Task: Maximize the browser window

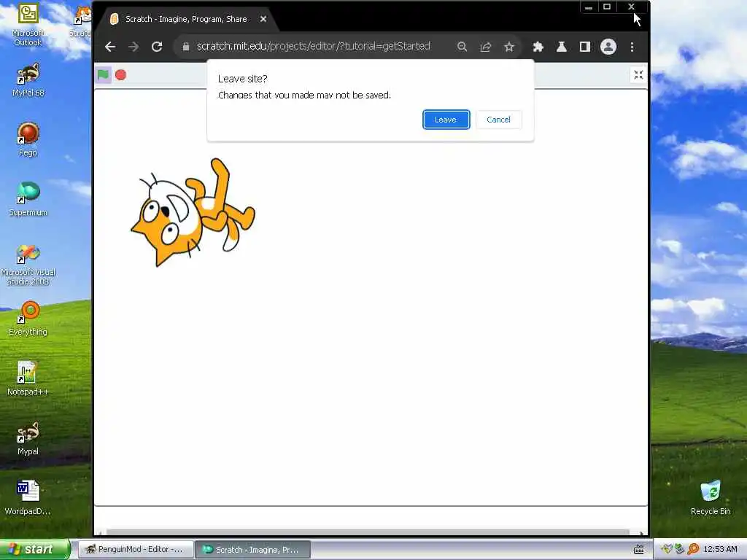Action: [x=607, y=7]
